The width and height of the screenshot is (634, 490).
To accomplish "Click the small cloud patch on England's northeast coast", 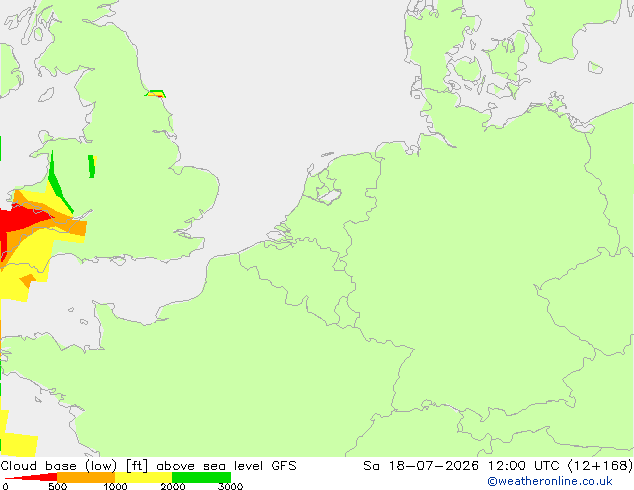I will (156, 94).
